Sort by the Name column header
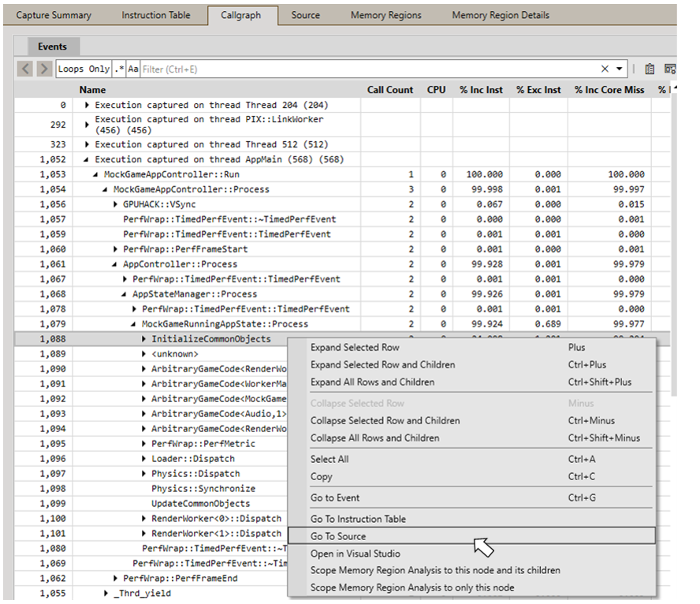Viewport: 700px width, 604px height. point(92,90)
